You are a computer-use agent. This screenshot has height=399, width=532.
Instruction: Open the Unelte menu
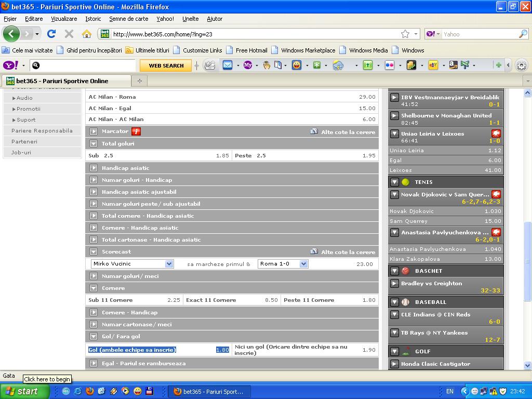pos(190,19)
